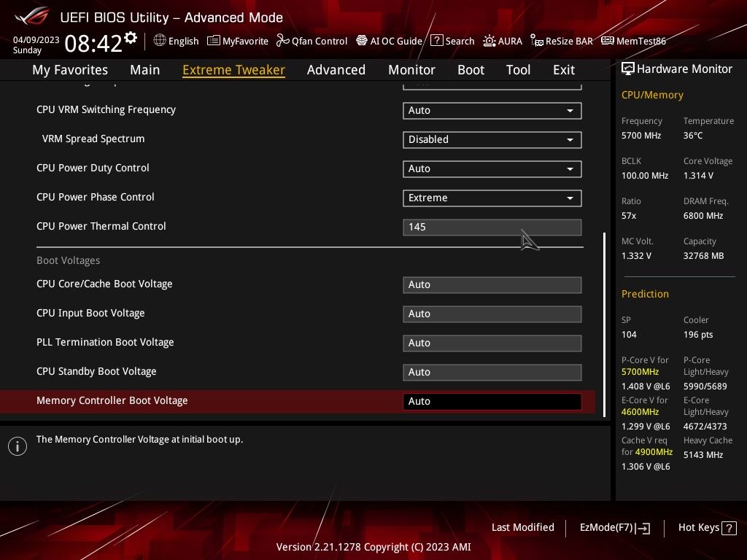Screen dimensions: 747x560
Task: Select VRM Spread Spectrum label
Action: [x=93, y=139]
